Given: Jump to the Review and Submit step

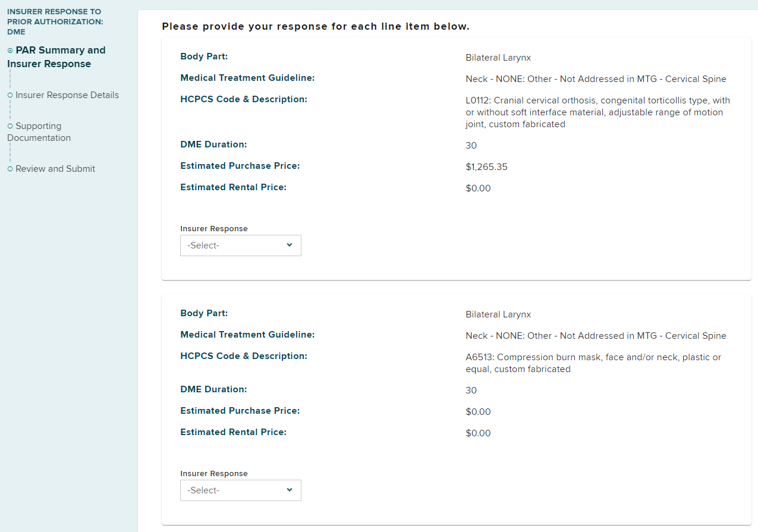Looking at the screenshot, I should [55, 169].
